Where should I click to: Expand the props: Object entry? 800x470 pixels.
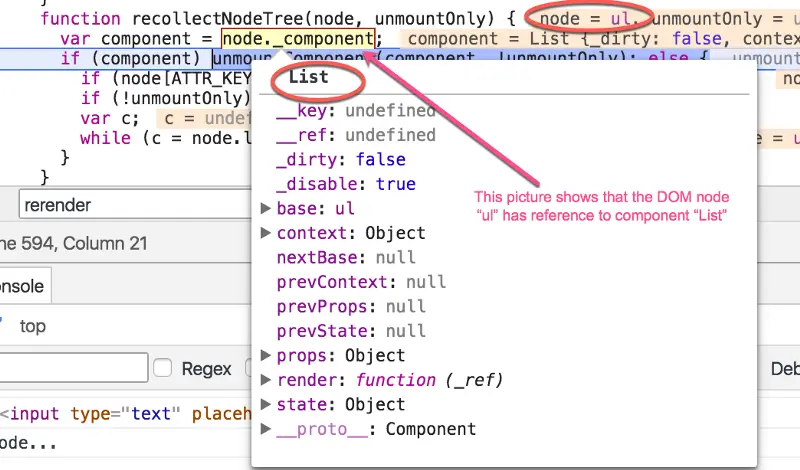click(265, 355)
